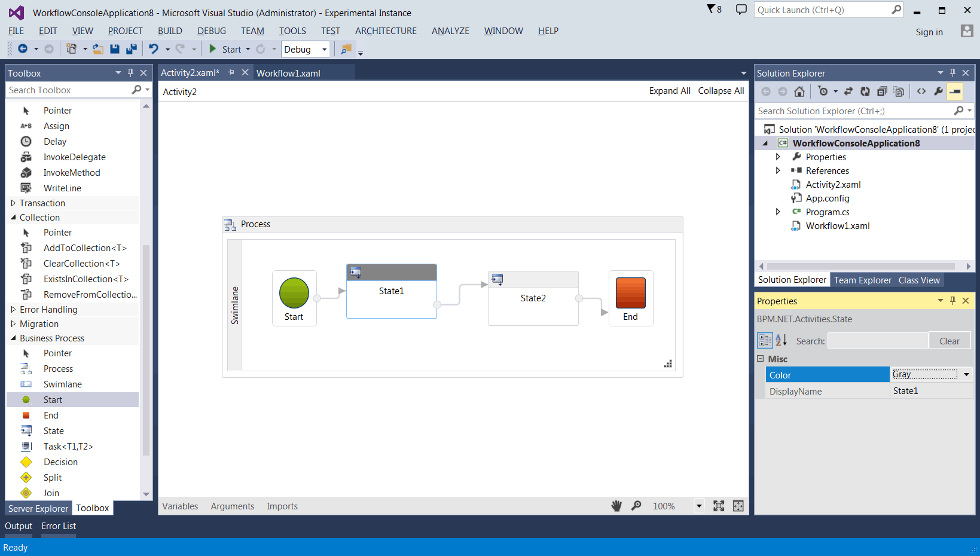
Task: Switch to the Server Explorer tab
Action: coord(38,508)
